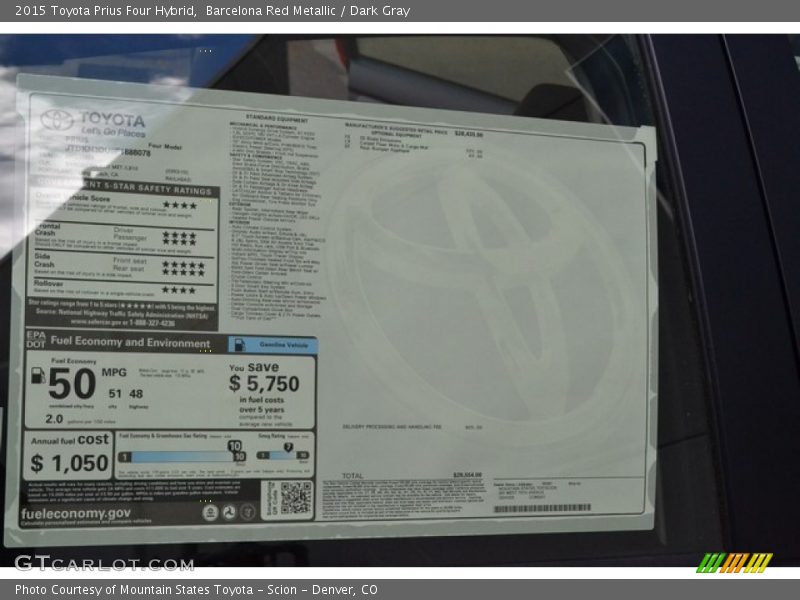Click the gas pump icon in Gasoline Vehicle label

(x=239, y=345)
